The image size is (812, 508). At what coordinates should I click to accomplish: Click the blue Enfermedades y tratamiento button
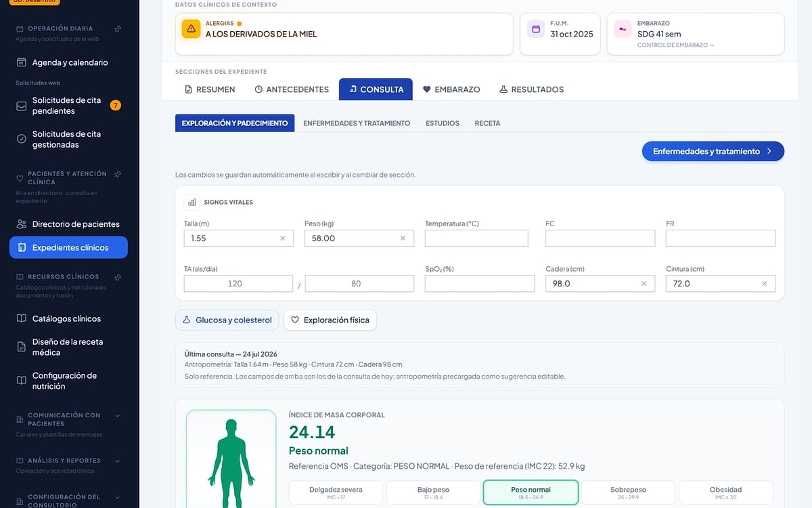(x=713, y=151)
